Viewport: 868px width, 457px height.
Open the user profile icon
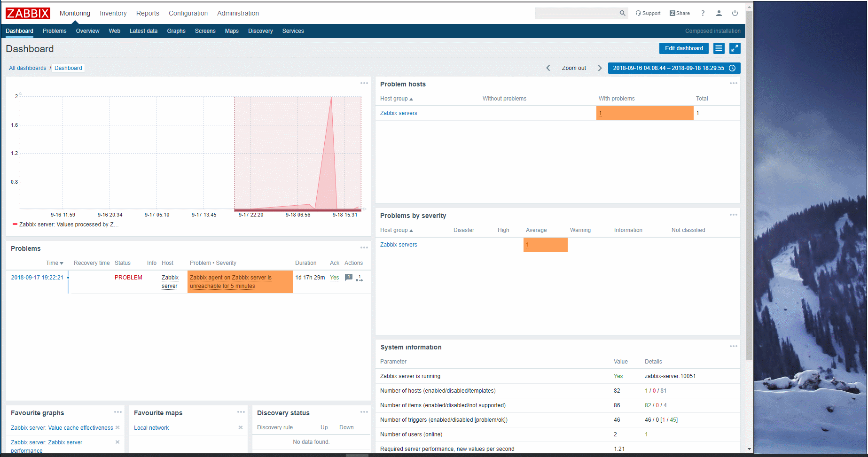tap(719, 13)
